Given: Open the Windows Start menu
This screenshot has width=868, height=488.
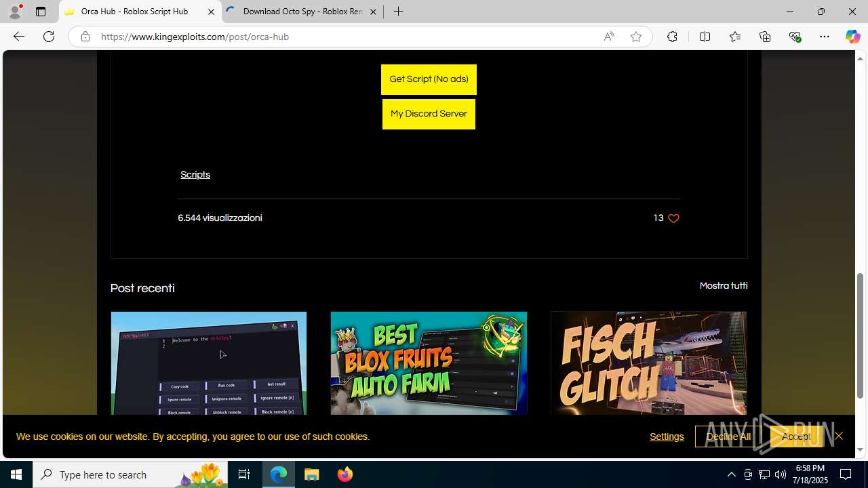Looking at the screenshot, I should [16, 474].
